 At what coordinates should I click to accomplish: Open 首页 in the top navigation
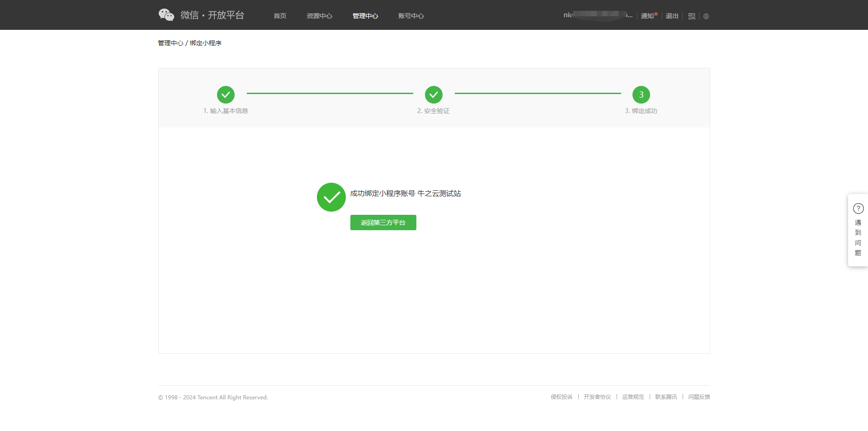click(x=280, y=16)
